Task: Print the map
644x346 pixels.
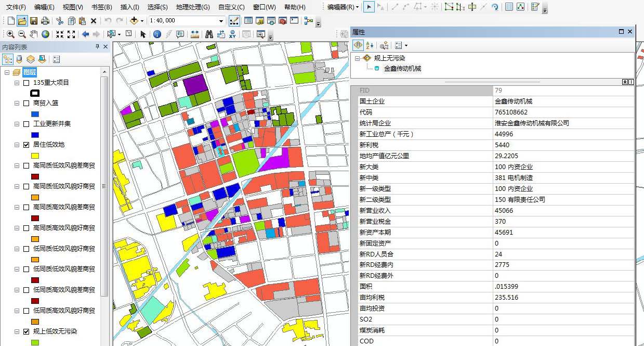Action: click(45, 21)
